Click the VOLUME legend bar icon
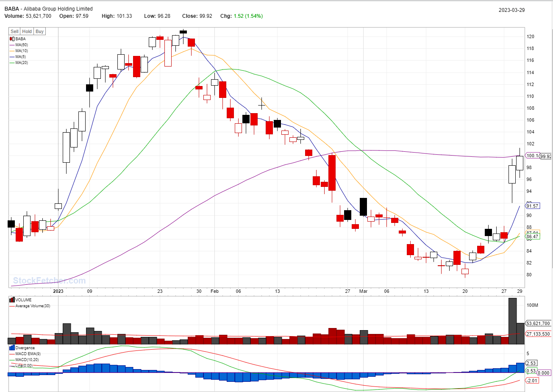Viewport: 553px width, 392px height. click(x=12, y=300)
